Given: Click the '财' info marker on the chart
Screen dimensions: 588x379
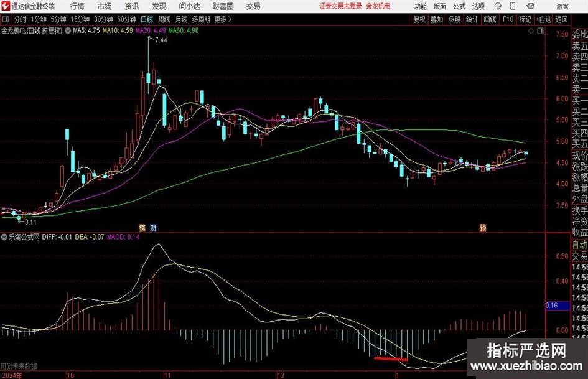Looking at the screenshot, I should [153, 228].
